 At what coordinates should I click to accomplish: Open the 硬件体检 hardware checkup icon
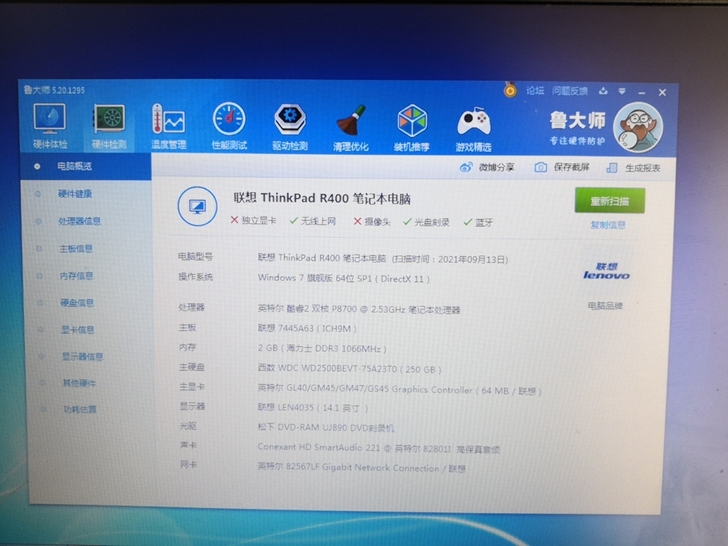tap(50, 126)
